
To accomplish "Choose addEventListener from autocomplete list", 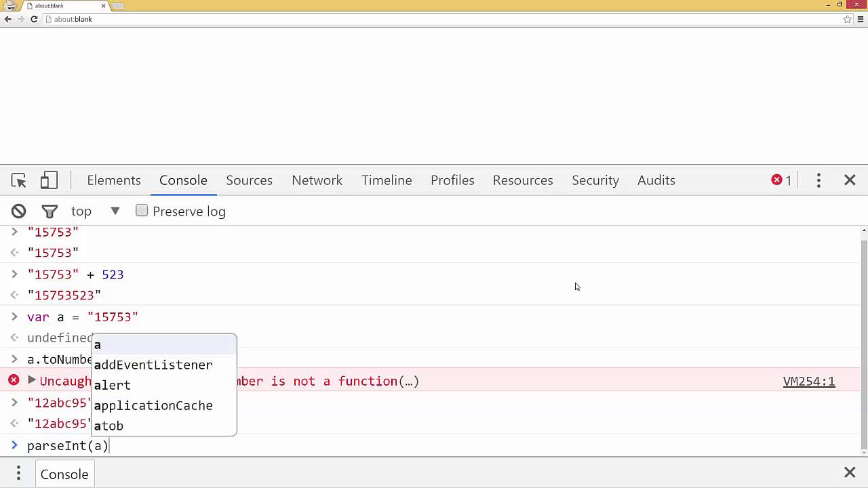I will [x=153, y=365].
